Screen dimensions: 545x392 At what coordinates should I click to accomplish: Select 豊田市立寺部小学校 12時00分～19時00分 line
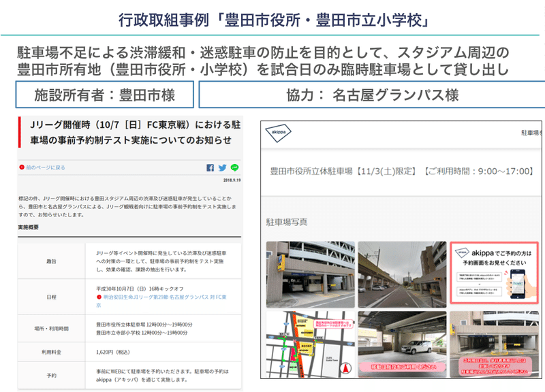(x=142, y=333)
